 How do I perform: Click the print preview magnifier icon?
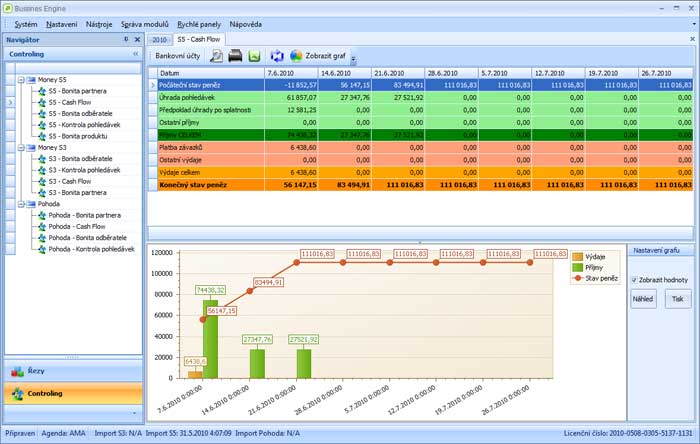coord(216,55)
